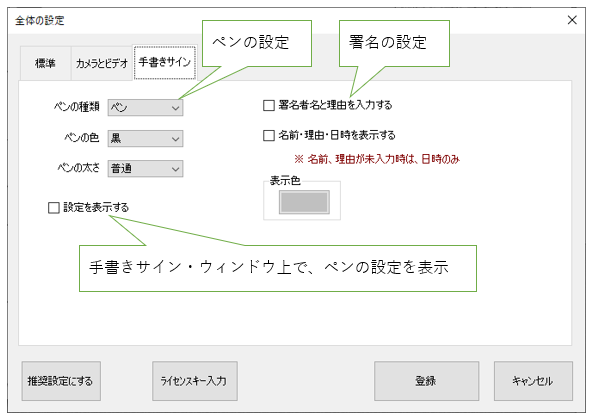Click the 設定を表示する label text
The height and width of the screenshot is (419, 593).
[96, 207]
